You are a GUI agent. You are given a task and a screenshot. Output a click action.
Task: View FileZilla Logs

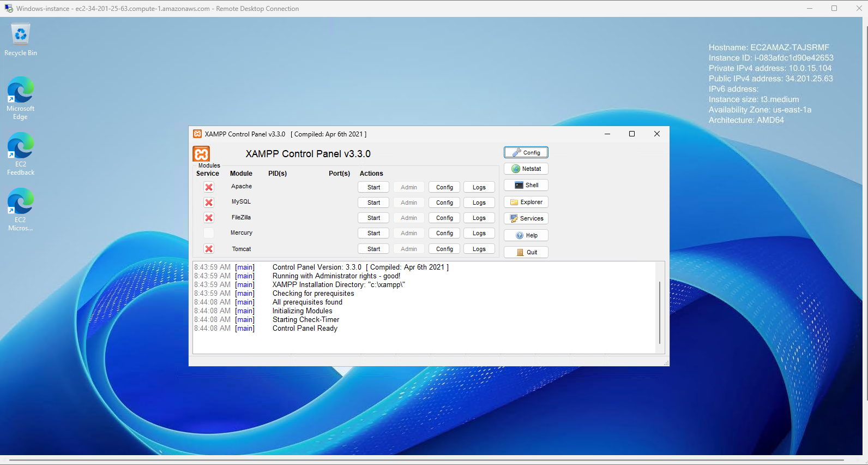[x=479, y=218]
